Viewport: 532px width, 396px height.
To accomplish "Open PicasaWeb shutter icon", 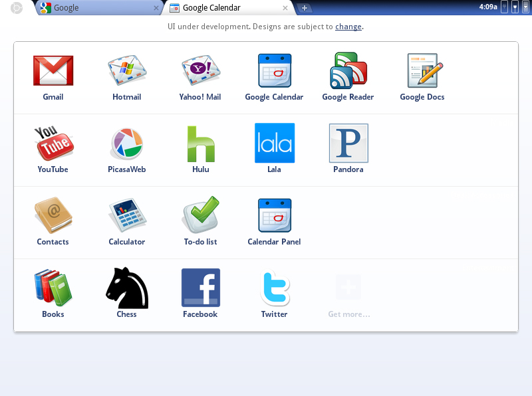I will [127, 144].
